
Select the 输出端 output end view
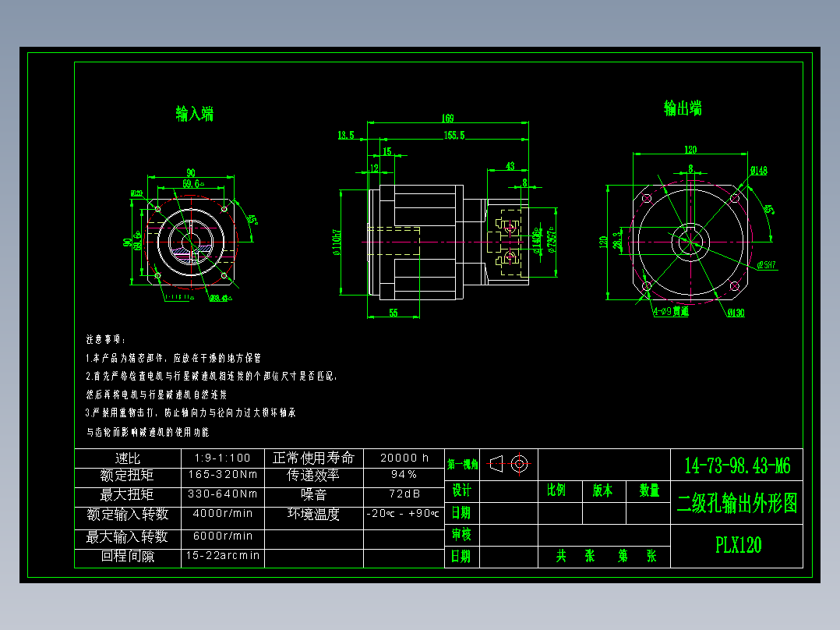[690, 242]
